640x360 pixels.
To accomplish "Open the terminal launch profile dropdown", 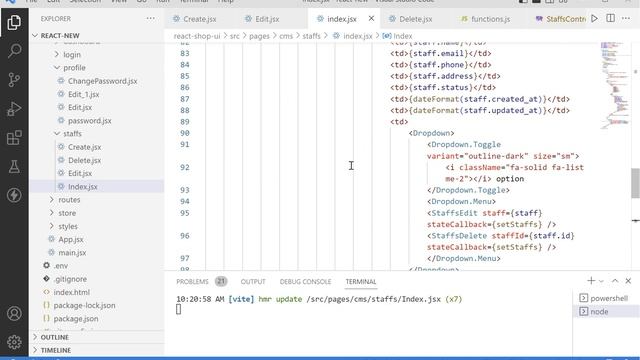I will coord(601,281).
